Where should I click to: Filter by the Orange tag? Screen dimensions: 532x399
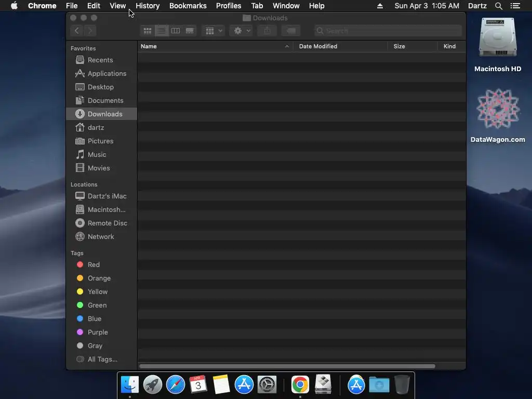101,278
